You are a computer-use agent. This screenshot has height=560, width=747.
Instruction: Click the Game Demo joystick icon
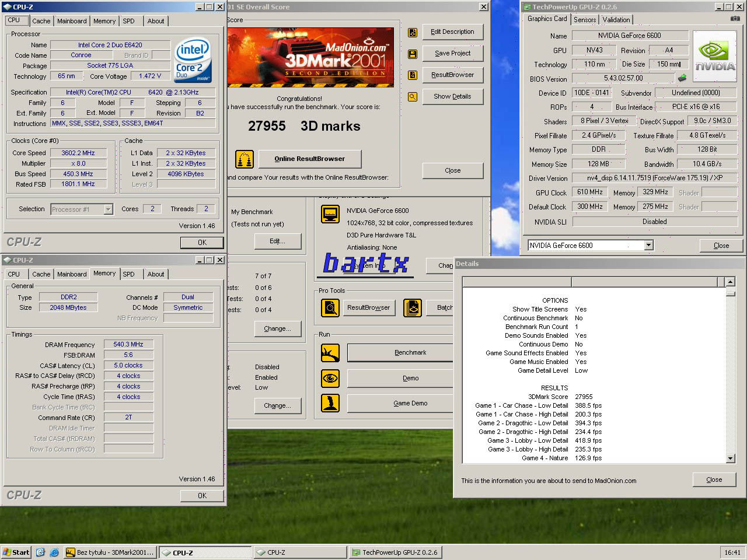click(330, 403)
